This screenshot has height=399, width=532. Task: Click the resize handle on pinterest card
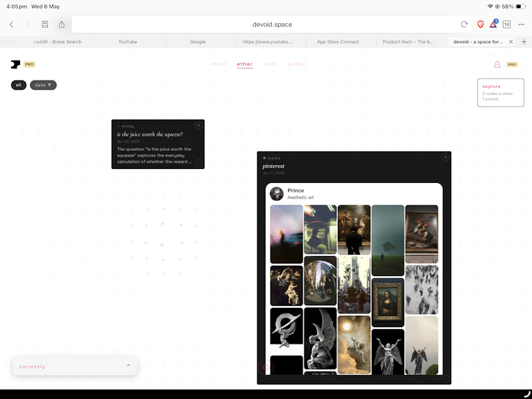446,378
